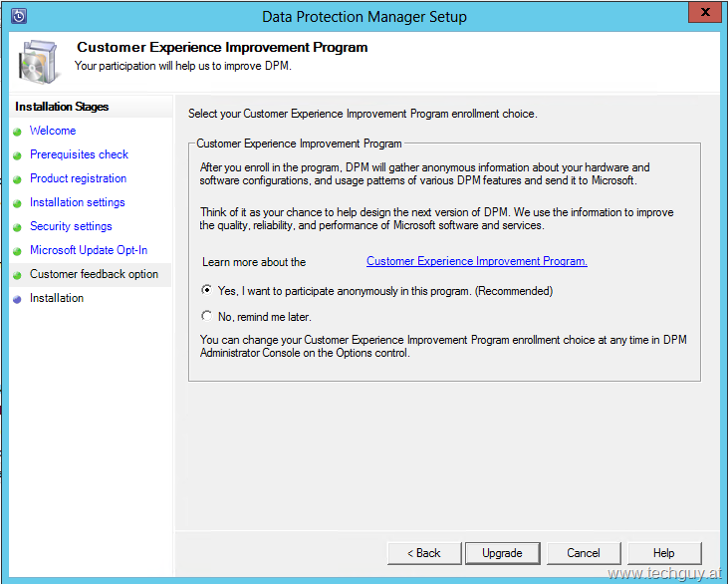Open Help for this setup page
This screenshot has height=584, width=728.
(664, 553)
